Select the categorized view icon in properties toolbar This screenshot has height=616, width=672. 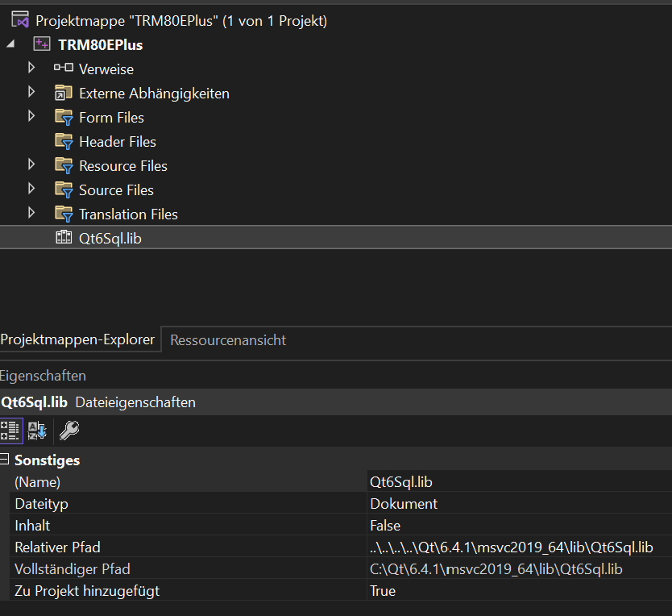point(10,430)
